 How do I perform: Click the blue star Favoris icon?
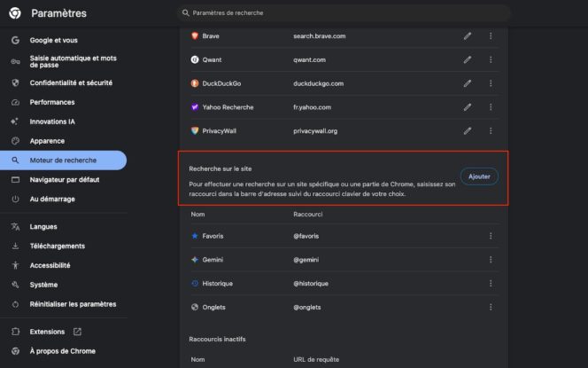click(195, 236)
